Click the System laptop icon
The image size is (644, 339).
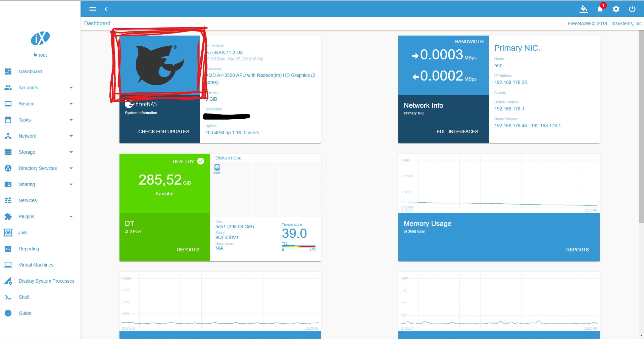[x=8, y=104]
